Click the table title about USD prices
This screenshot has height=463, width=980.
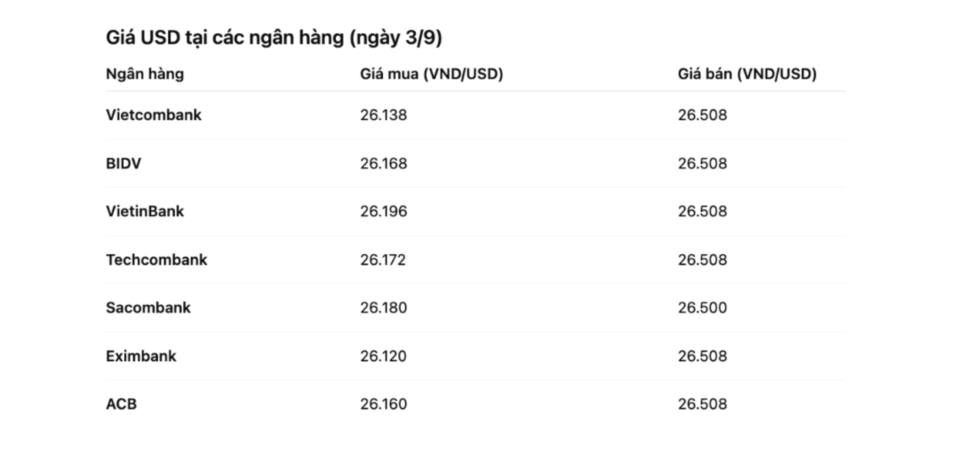[x=274, y=38]
